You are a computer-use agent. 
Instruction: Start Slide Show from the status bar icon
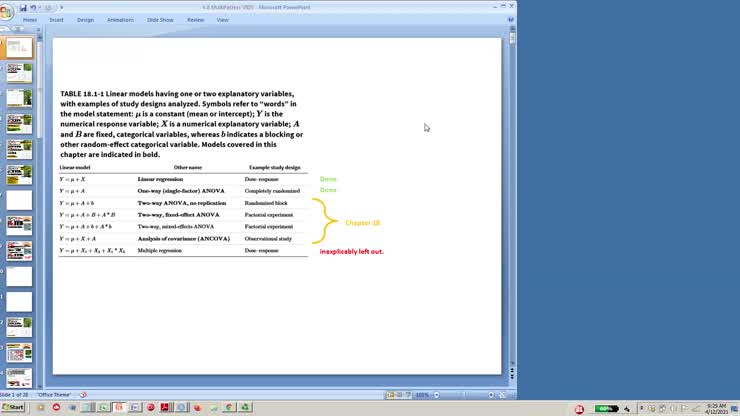[x=408, y=395]
